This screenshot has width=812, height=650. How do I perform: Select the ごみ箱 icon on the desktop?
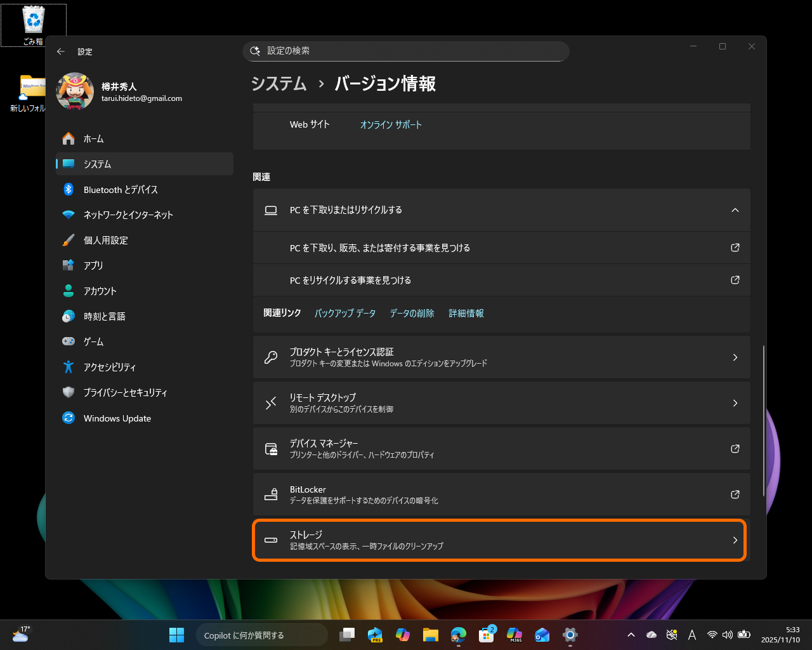coord(33,25)
